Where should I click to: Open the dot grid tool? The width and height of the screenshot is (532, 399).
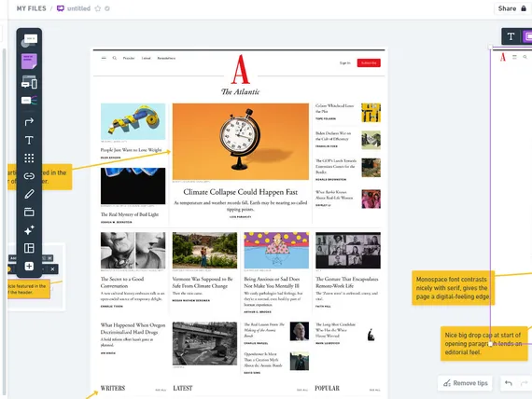(x=29, y=158)
